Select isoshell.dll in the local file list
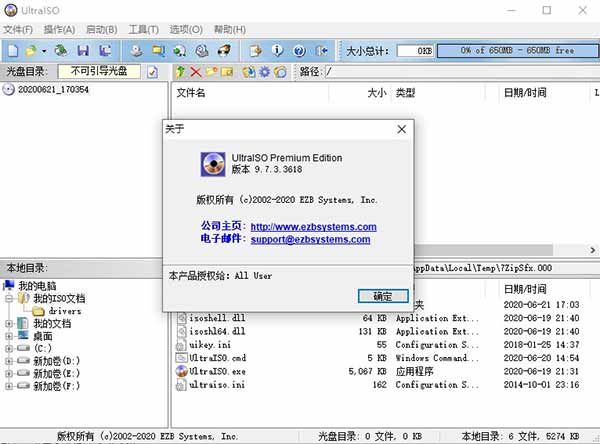This screenshot has width=600, height=444. pos(217,318)
